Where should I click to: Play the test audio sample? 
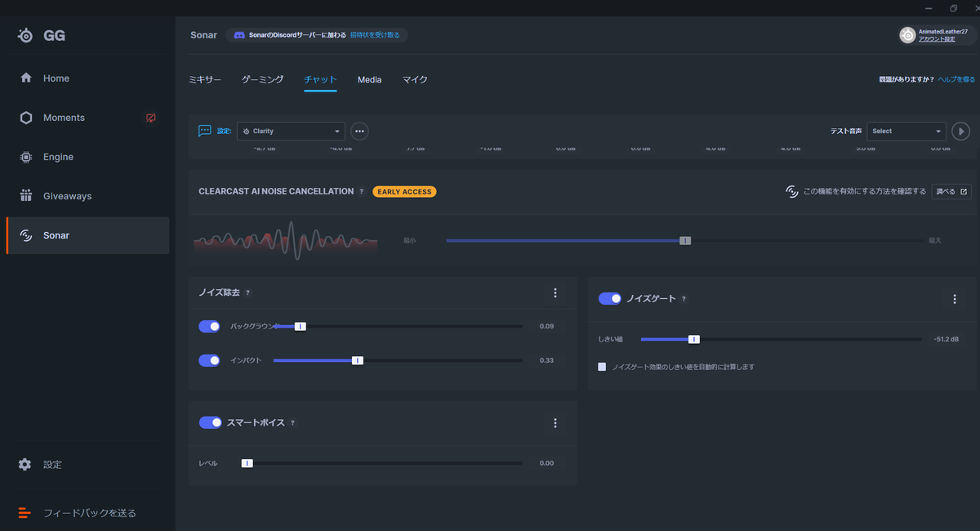(x=960, y=131)
